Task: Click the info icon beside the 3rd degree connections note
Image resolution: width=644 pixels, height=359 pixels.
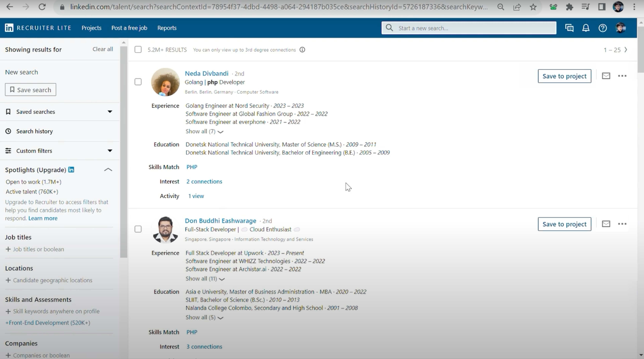Action: point(302,50)
